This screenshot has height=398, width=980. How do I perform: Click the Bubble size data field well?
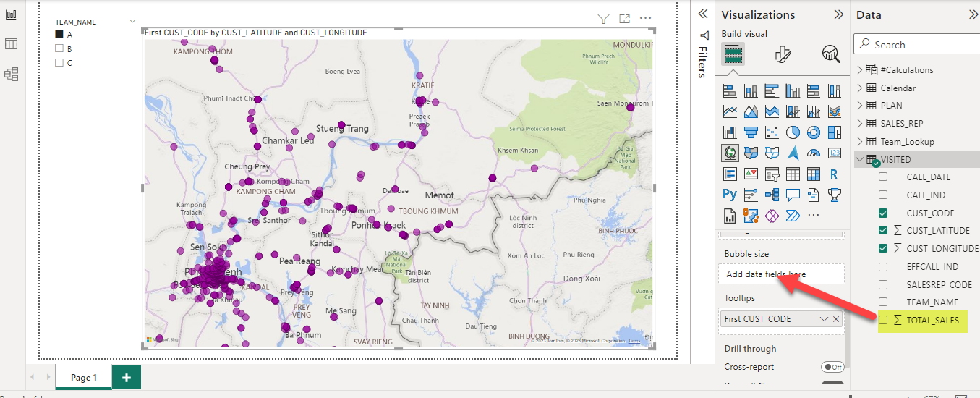click(781, 274)
